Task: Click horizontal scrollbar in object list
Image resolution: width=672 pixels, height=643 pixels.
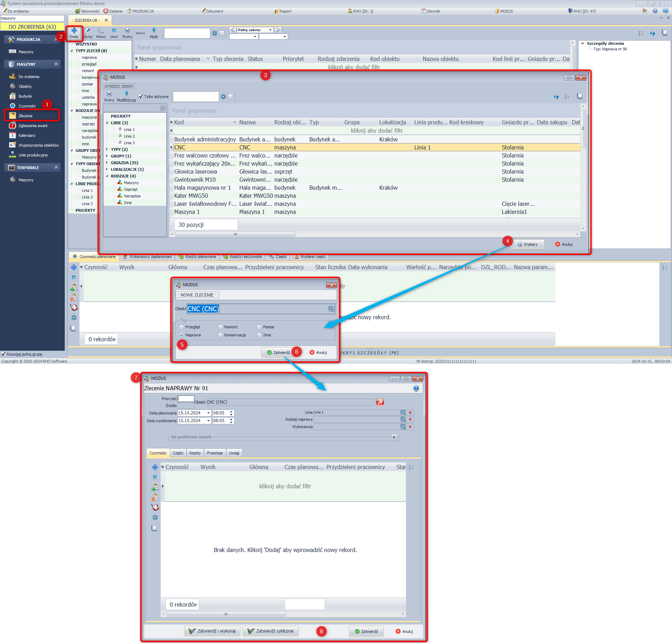Action: pyautogui.click(x=235, y=234)
